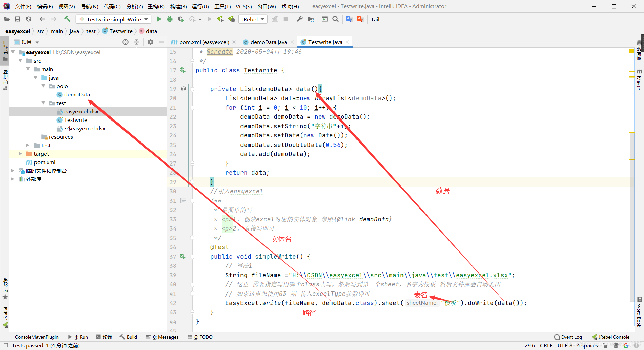Open the 编辑(E) menu

45,6
